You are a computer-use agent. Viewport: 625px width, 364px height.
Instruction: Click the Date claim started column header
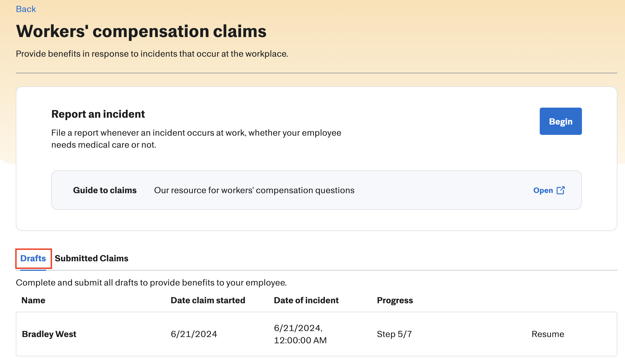pos(208,300)
